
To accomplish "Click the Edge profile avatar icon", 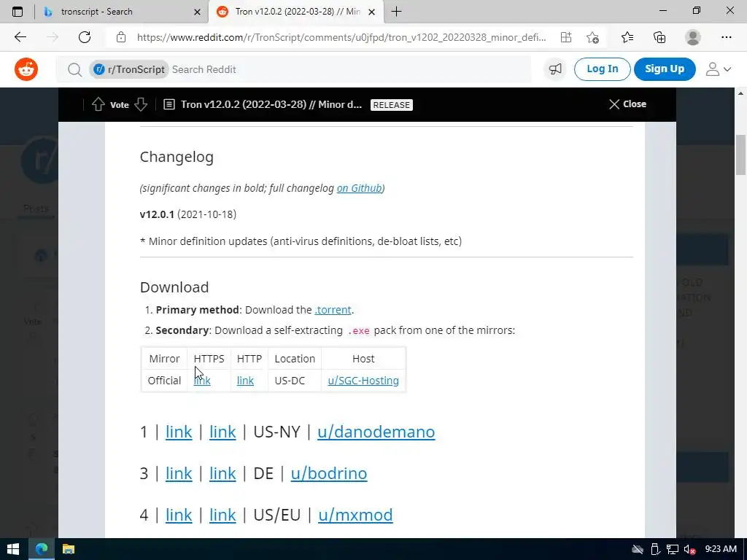I will [693, 37].
